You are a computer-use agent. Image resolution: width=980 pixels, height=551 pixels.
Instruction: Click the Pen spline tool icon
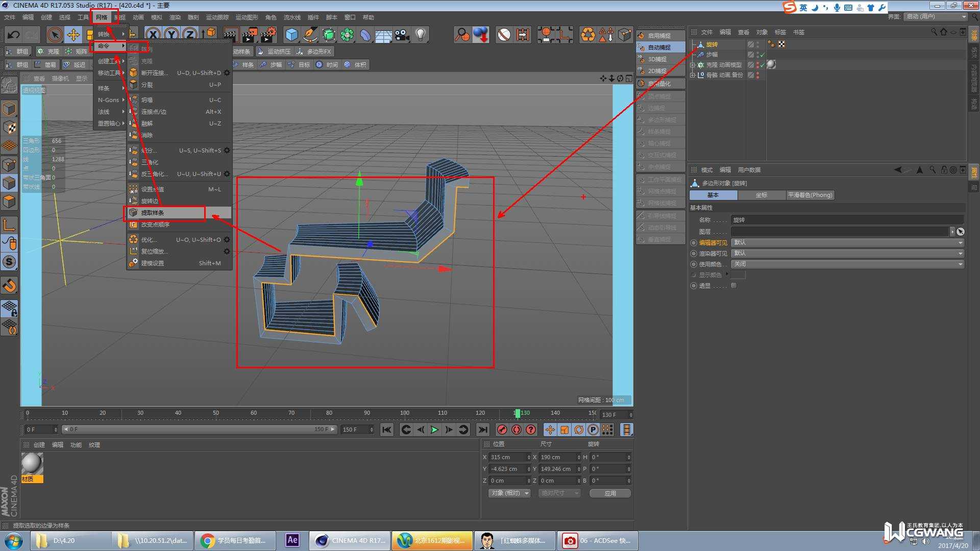point(310,35)
